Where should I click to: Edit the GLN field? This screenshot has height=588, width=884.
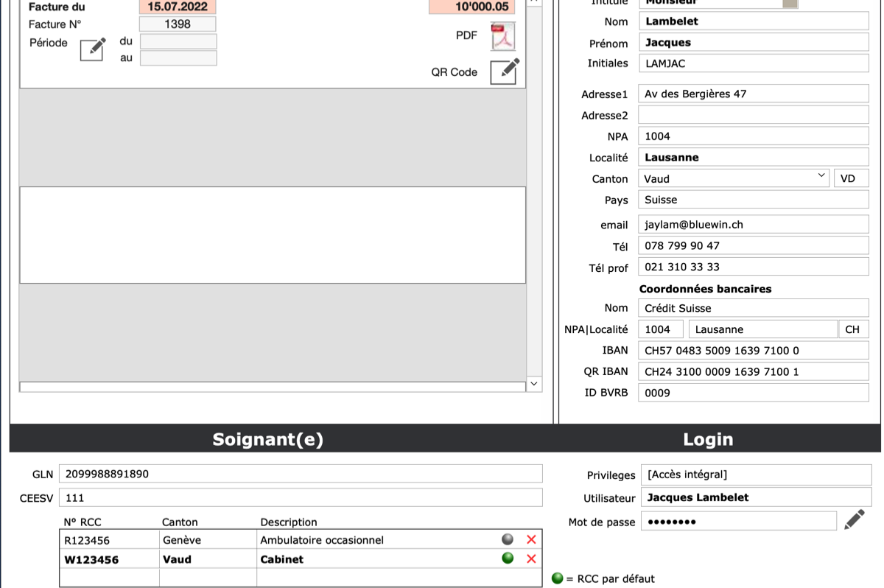pyautogui.click(x=301, y=474)
